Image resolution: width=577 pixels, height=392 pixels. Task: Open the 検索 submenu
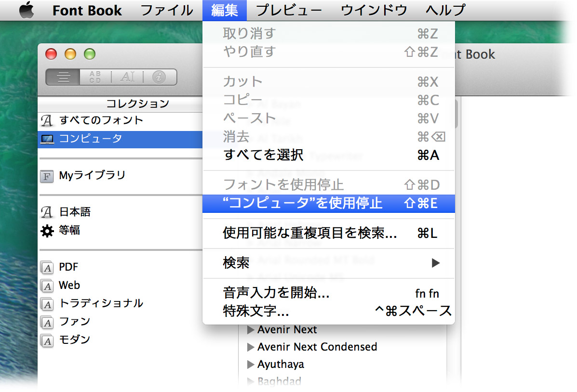click(x=329, y=263)
